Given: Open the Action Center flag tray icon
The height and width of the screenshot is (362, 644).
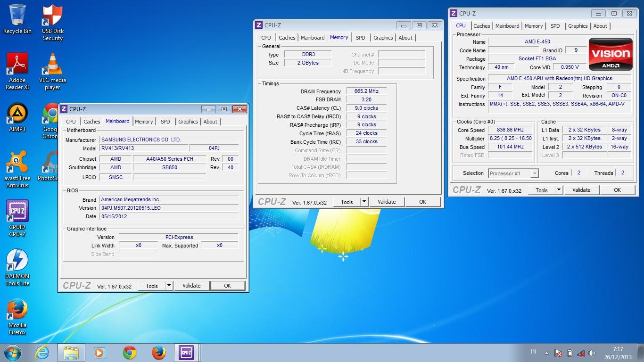Looking at the screenshot, I should tap(558, 353).
